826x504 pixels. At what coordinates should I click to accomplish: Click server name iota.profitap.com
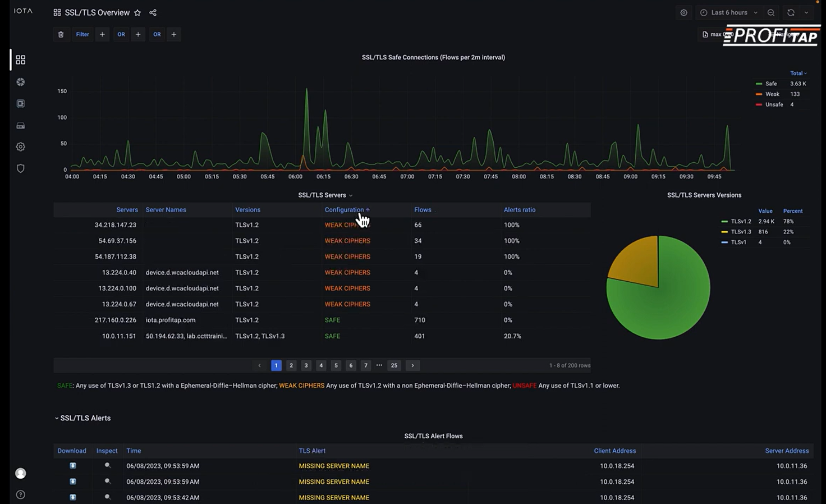171,320
